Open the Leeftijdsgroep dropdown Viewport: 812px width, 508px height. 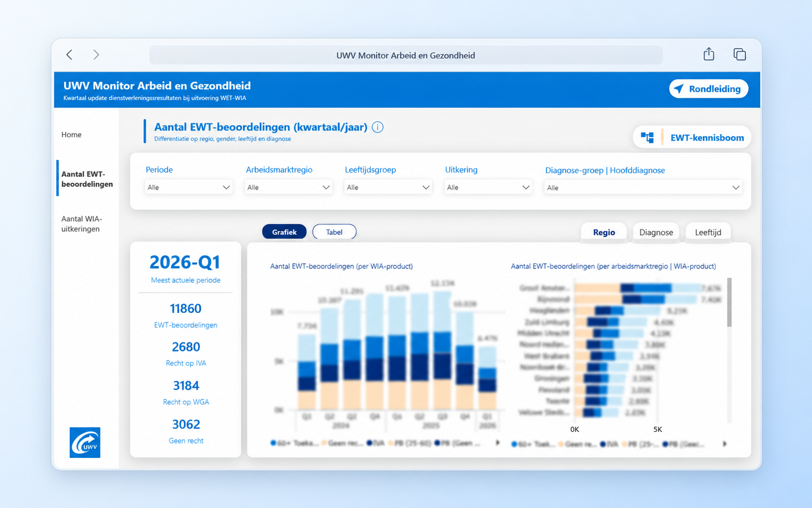tap(388, 187)
